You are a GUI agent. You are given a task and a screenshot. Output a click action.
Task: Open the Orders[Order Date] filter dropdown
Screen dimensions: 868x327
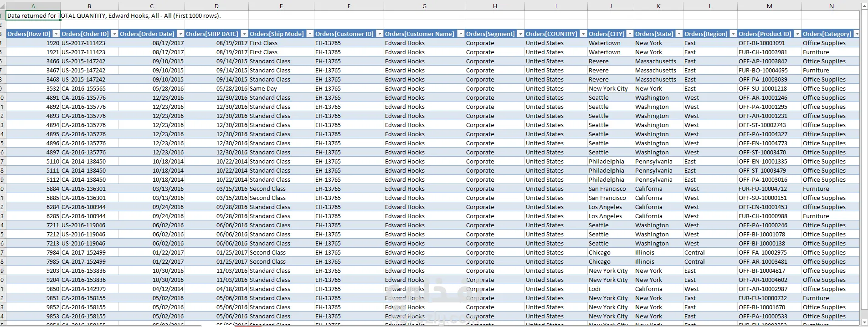[180, 34]
